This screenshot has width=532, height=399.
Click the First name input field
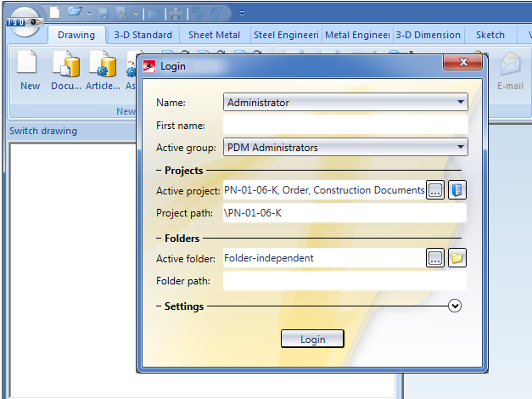click(345, 126)
